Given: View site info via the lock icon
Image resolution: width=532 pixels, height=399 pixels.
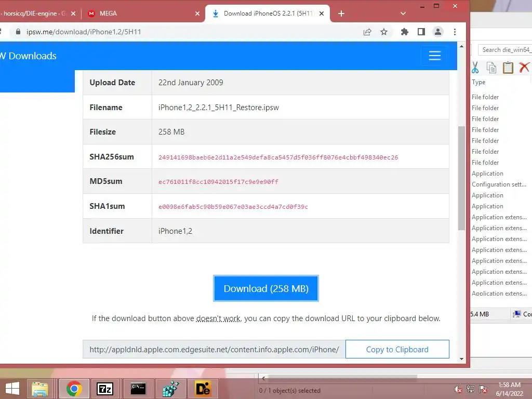Looking at the screenshot, I should coord(18,32).
